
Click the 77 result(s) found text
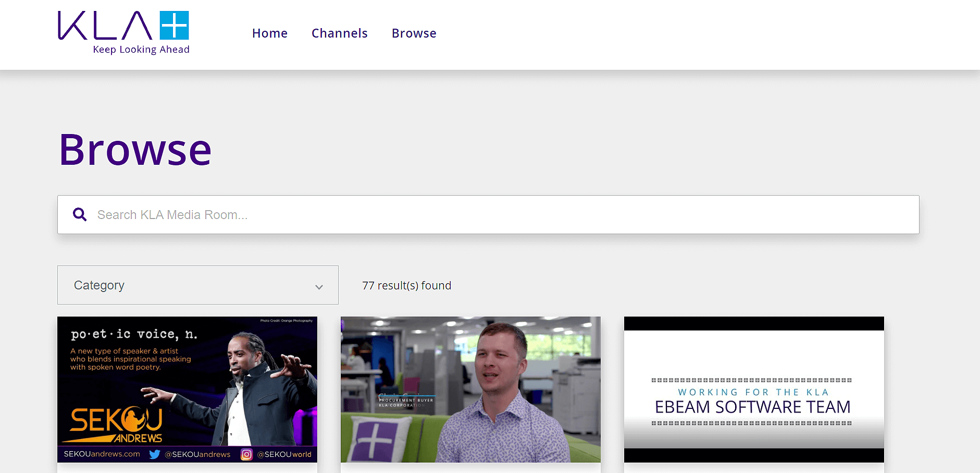coord(407,286)
